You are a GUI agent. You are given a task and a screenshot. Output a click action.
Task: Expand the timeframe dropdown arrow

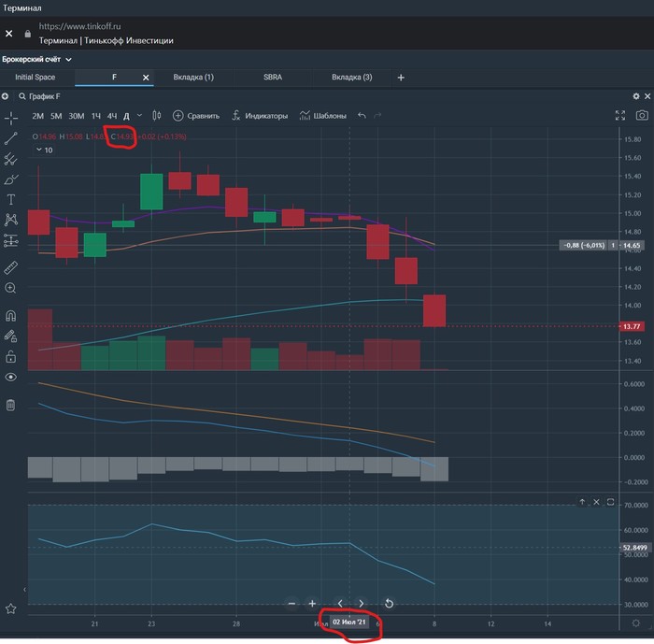(140, 116)
